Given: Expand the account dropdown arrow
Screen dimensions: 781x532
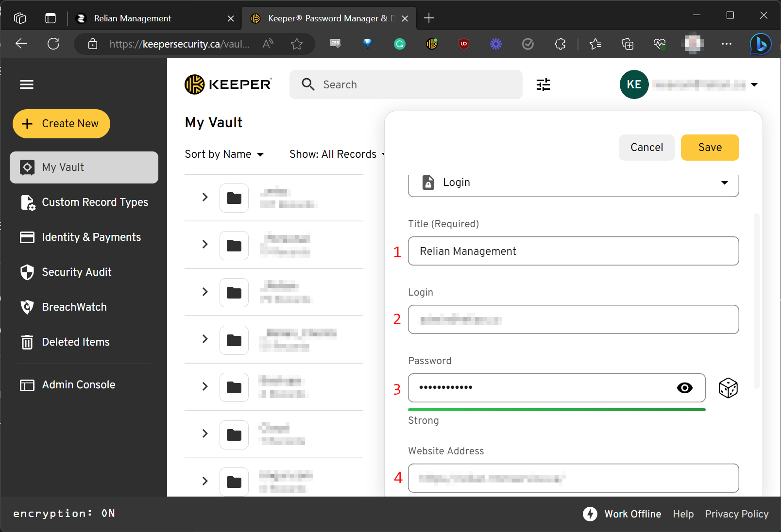Looking at the screenshot, I should coord(754,85).
